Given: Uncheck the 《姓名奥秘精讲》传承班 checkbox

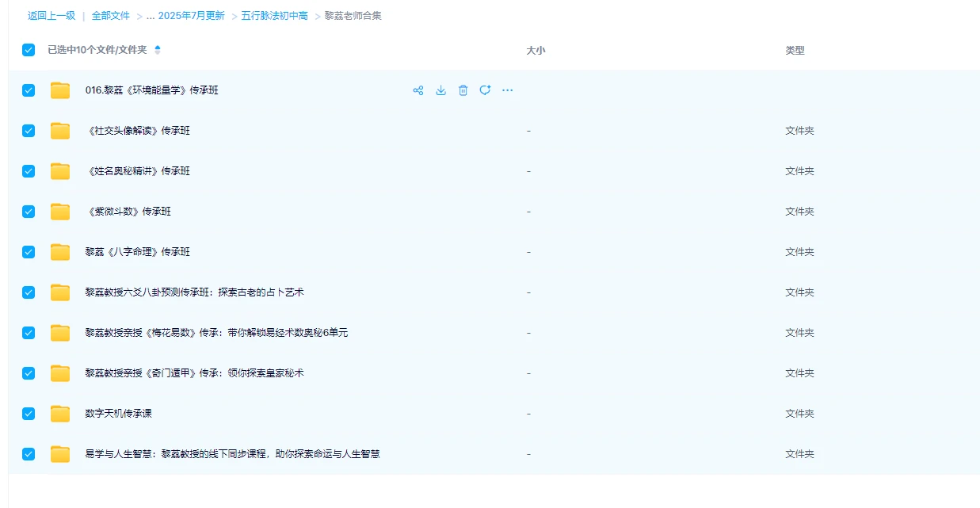Looking at the screenshot, I should click(29, 171).
